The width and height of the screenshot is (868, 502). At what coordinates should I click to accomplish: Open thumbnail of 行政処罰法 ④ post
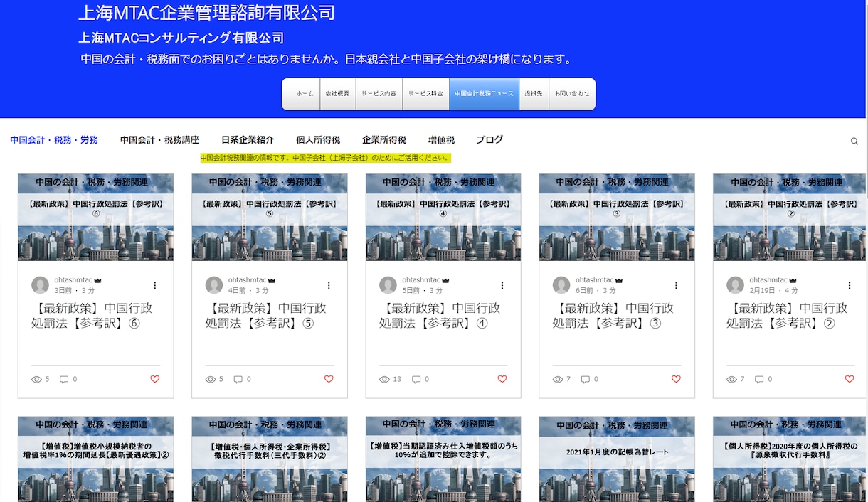pyautogui.click(x=443, y=218)
